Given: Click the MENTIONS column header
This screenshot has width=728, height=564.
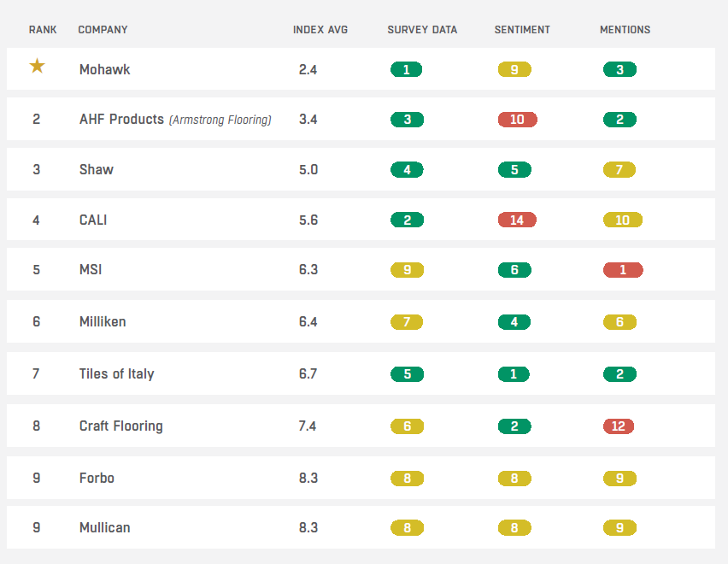Looking at the screenshot, I should (x=625, y=30).
